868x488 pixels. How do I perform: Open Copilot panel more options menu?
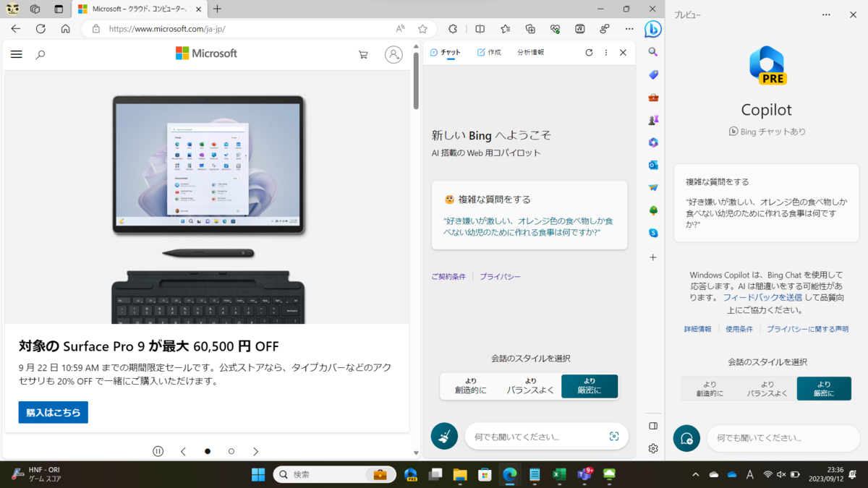827,14
